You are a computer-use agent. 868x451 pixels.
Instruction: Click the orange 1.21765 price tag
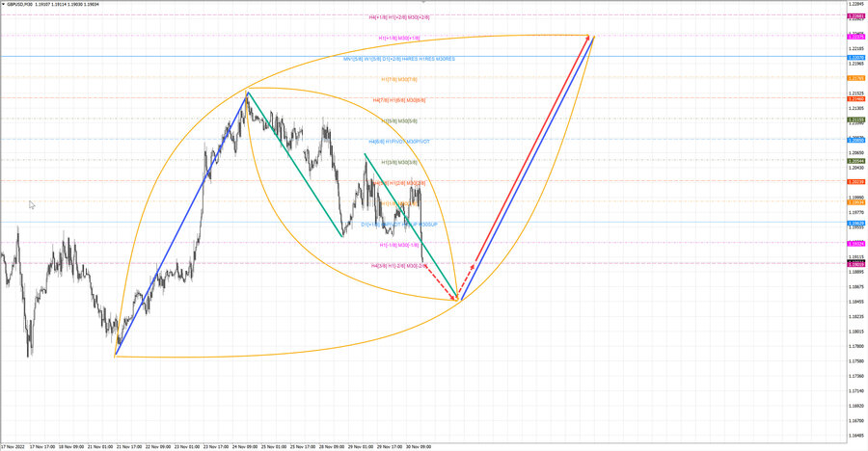pyautogui.click(x=856, y=78)
